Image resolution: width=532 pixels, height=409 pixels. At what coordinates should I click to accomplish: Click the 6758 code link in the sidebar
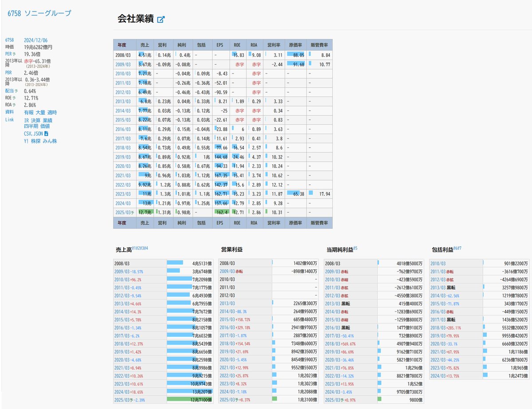click(10, 40)
